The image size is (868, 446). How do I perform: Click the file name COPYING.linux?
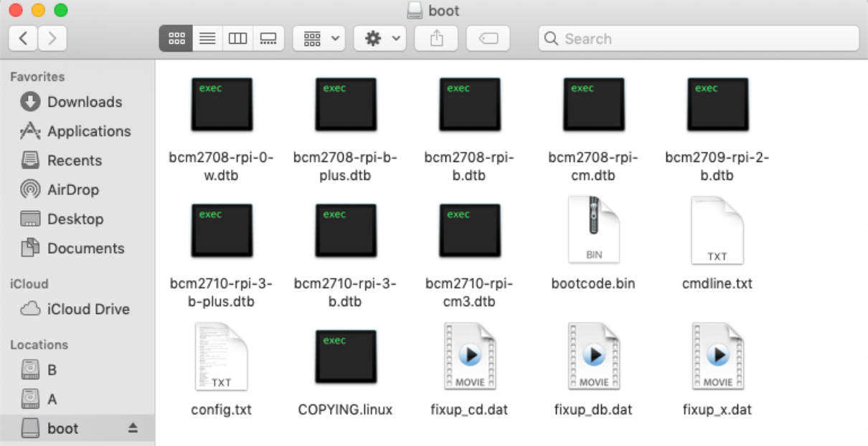[346, 410]
